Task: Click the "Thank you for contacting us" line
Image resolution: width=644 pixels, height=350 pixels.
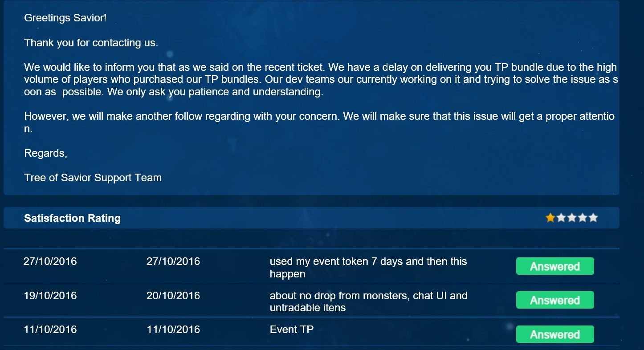Action: [91, 43]
